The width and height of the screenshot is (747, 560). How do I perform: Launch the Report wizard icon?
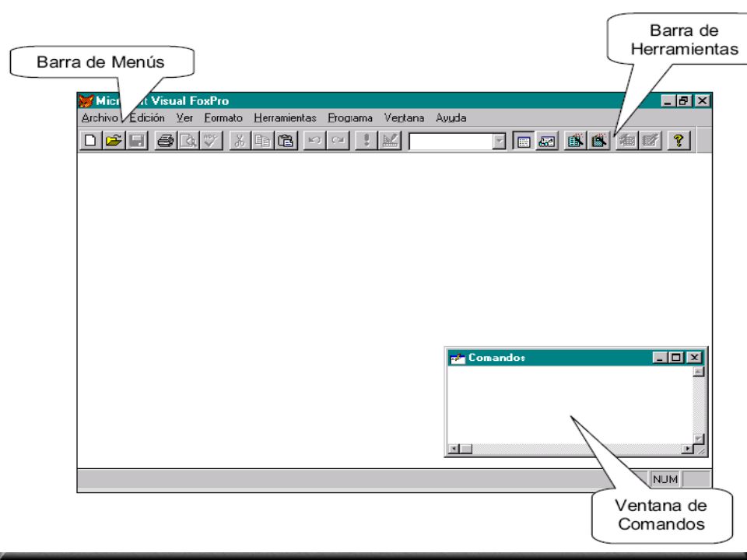point(599,141)
